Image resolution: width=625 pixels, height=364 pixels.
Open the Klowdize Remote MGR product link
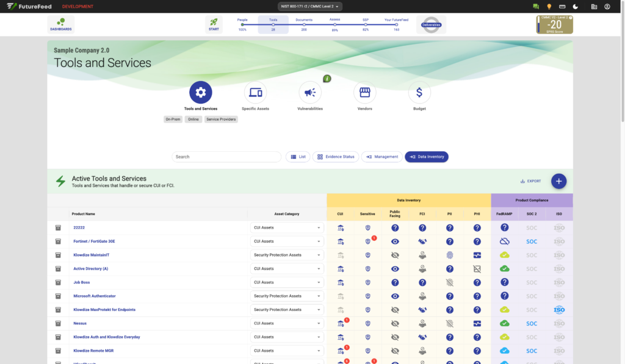pos(93,351)
